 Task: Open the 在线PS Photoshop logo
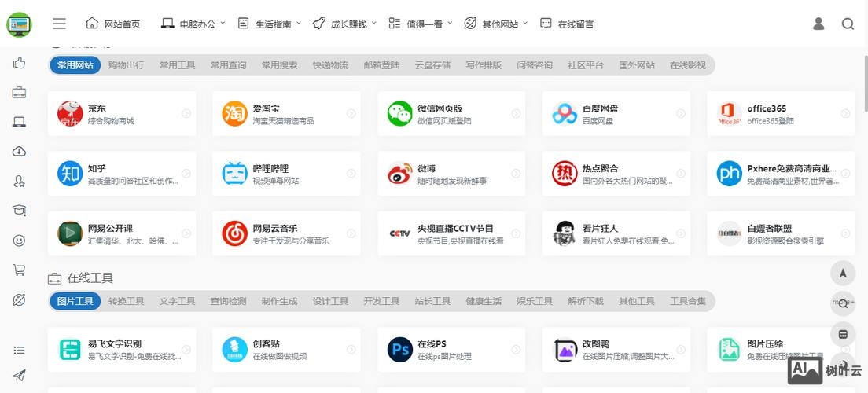(x=399, y=349)
